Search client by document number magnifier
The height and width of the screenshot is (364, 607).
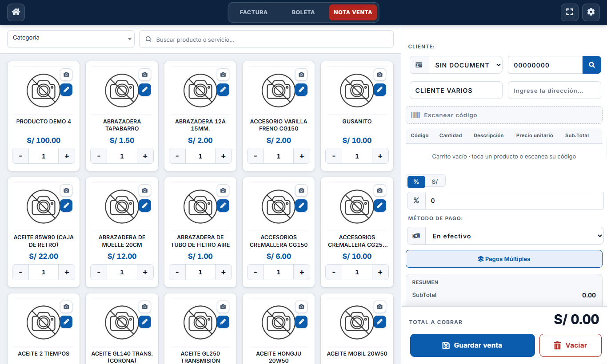point(592,65)
